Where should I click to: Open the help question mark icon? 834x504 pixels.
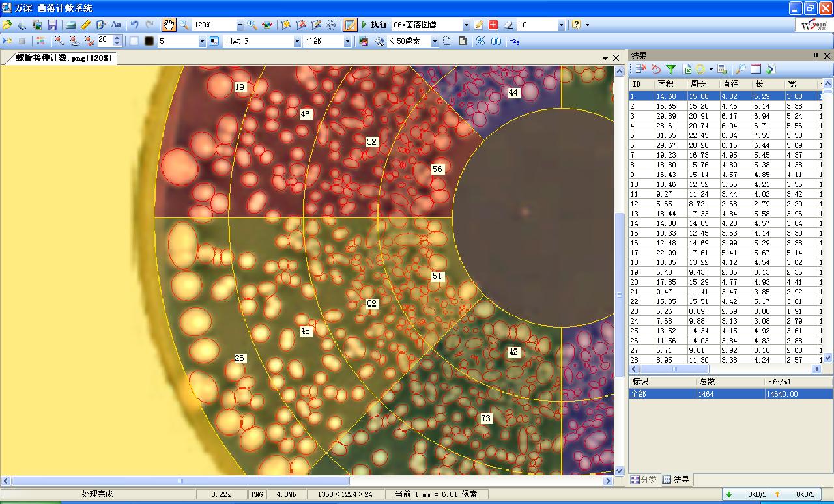[577, 25]
